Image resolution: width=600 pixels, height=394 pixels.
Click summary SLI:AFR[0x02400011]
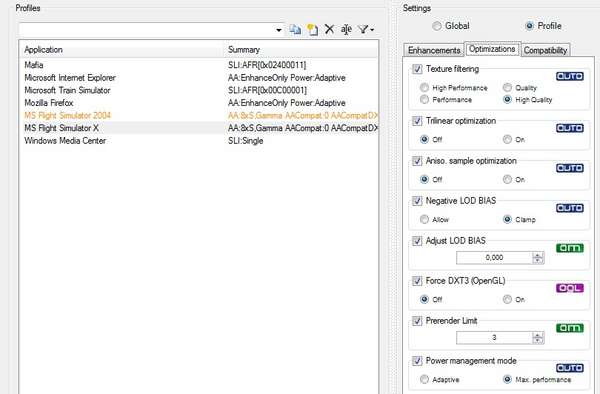point(267,65)
